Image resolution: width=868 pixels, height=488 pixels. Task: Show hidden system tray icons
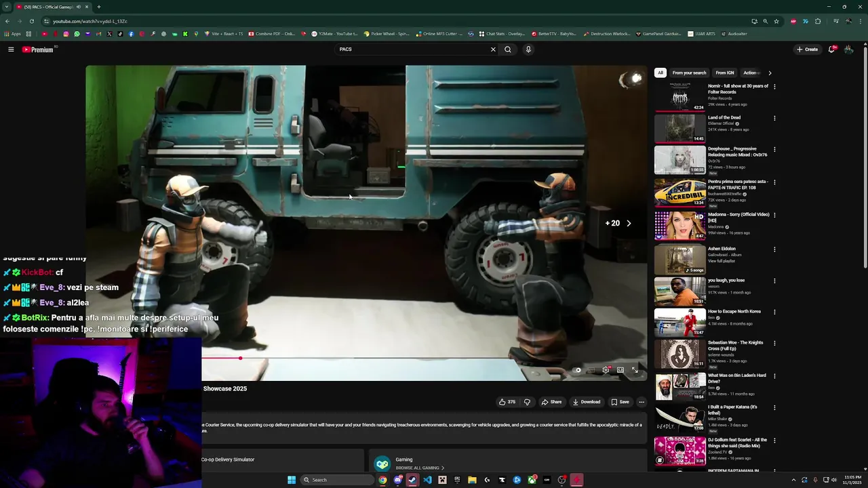pos(793,480)
